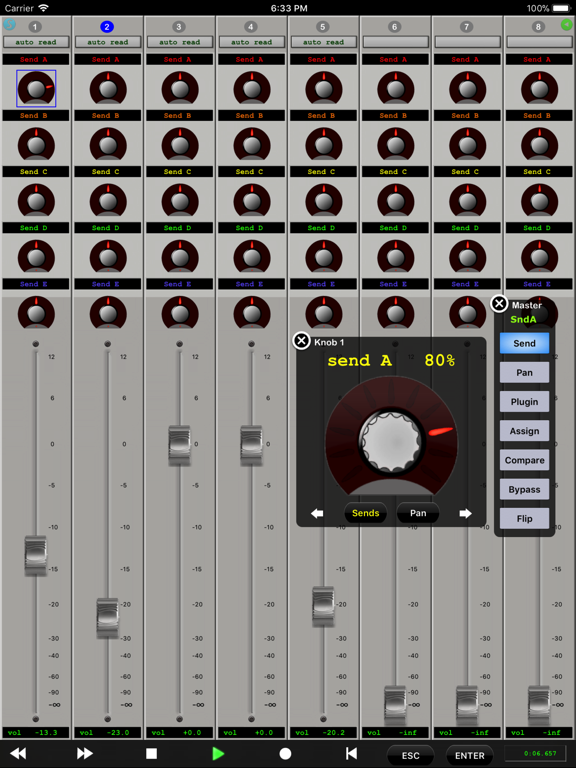The image size is (576, 768).
Task: Switch to Pan tab in knob popup
Action: [x=418, y=513]
